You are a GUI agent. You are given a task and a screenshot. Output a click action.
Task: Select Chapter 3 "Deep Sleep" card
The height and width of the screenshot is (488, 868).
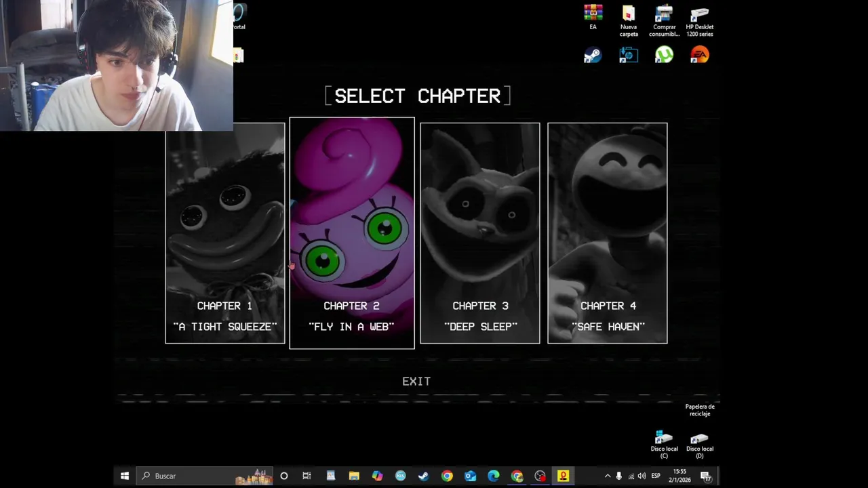480,233
